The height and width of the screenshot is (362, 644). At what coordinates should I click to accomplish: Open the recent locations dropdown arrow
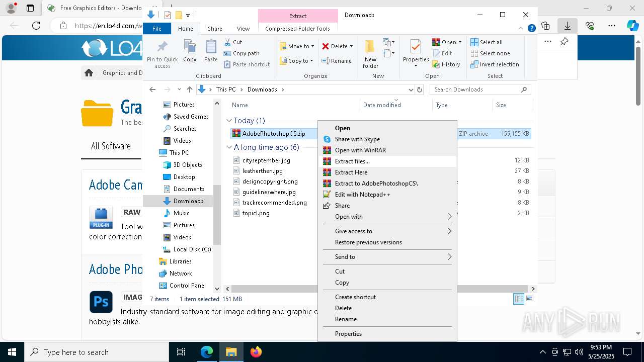point(179,89)
